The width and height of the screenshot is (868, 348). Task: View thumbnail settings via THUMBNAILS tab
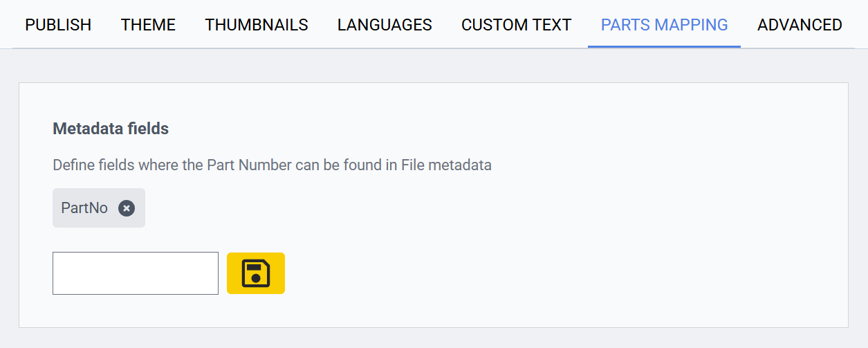tap(257, 25)
